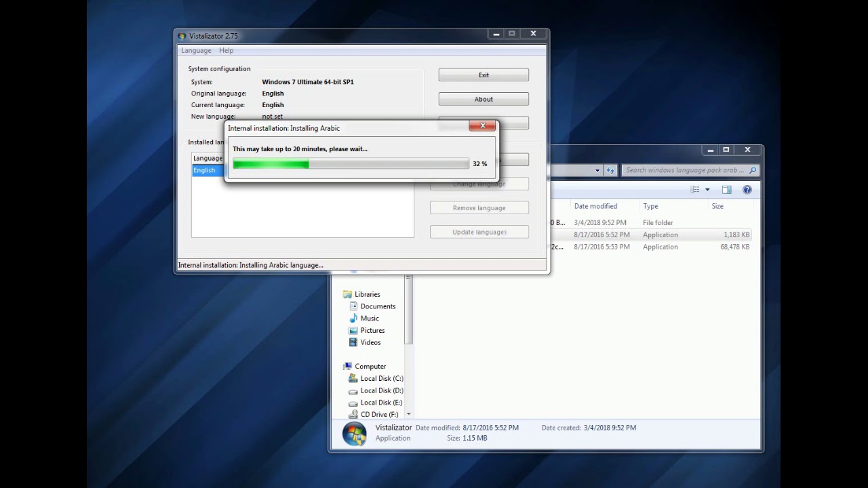Sort by the Type column header
Image resolution: width=868 pixels, height=488 pixels.
(x=650, y=206)
